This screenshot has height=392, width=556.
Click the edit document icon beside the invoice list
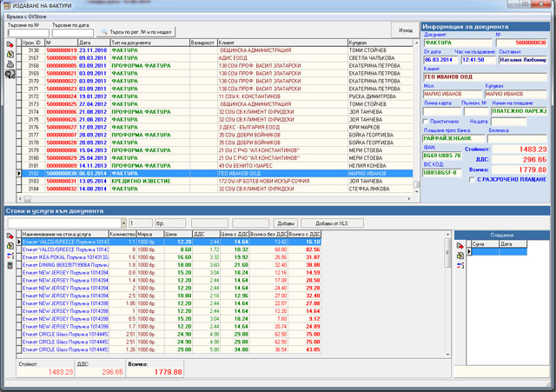click(x=10, y=54)
